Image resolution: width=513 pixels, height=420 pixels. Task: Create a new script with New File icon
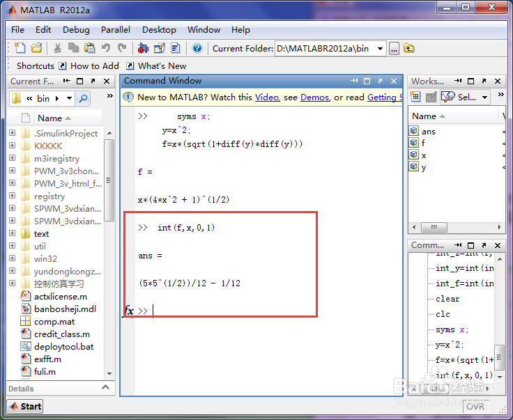(20, 48)
